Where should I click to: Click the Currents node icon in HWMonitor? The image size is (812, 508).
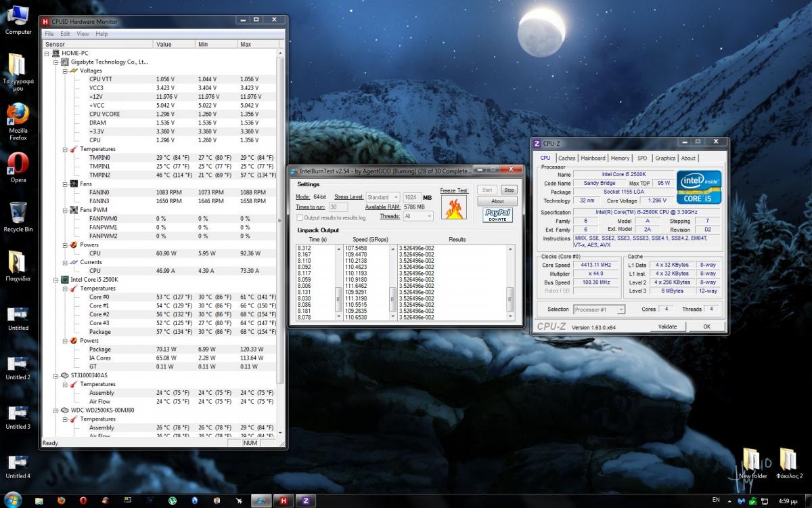74,262
